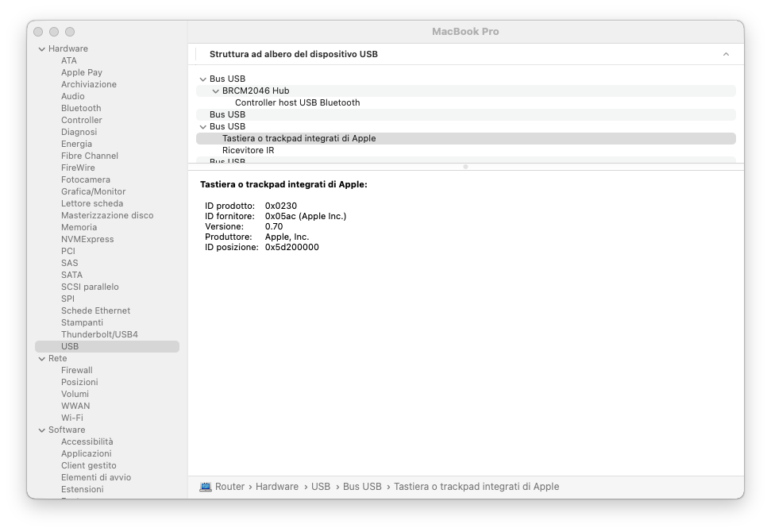The height and width of the screenshot is (532, 771).
Task: Open Volumi under Rete
Action: pos(75,394)
